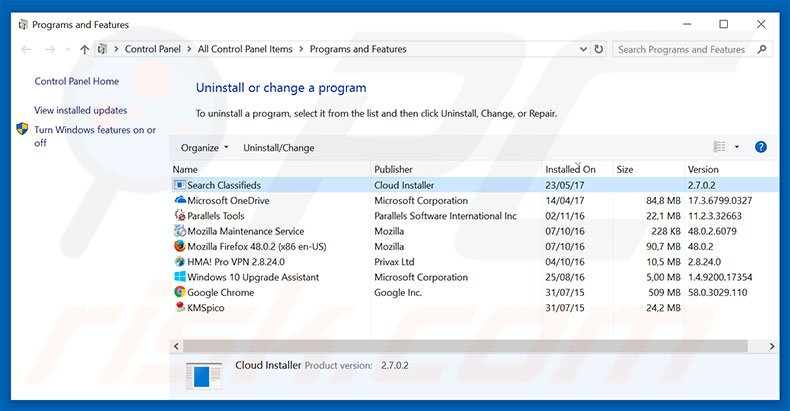
Task: Click the 23/05/17 installed date
Action: pos(565,185)
